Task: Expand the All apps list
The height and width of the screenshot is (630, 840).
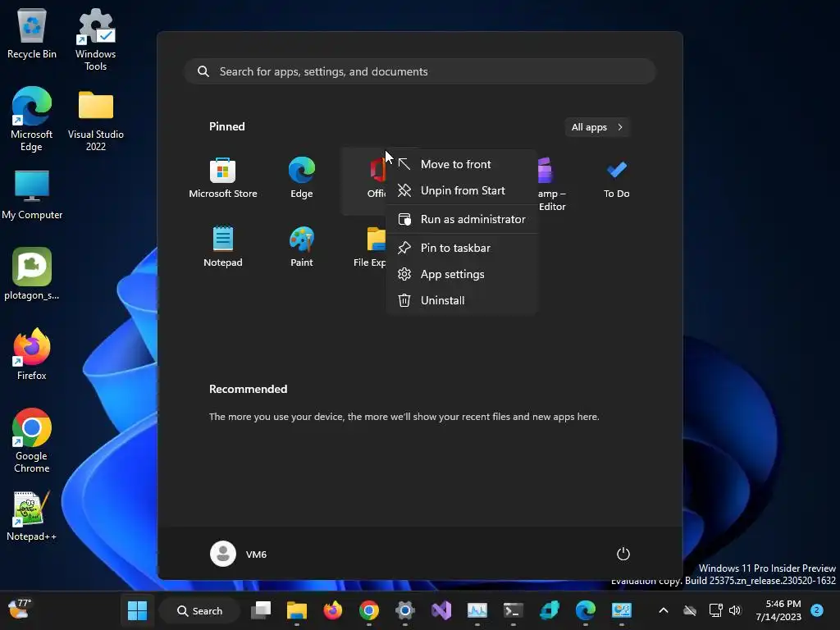Action: tap(597, 127)
